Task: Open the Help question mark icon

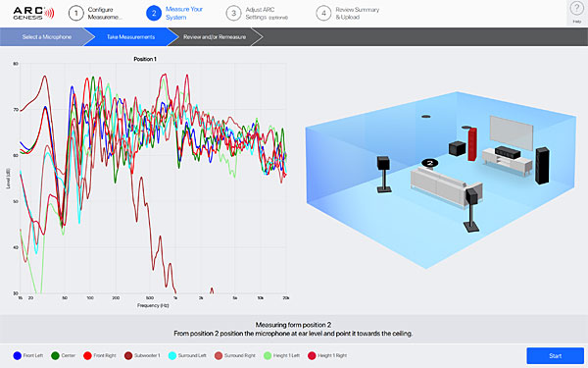Action: 577,8
